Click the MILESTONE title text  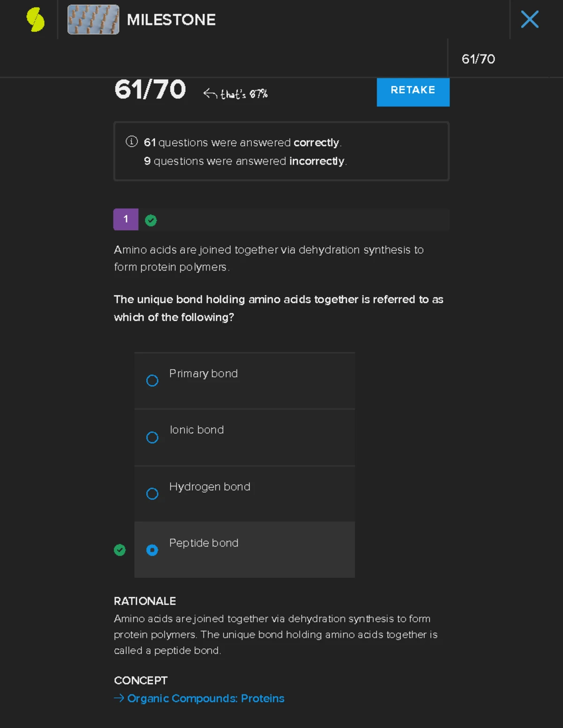click(171, 20)
